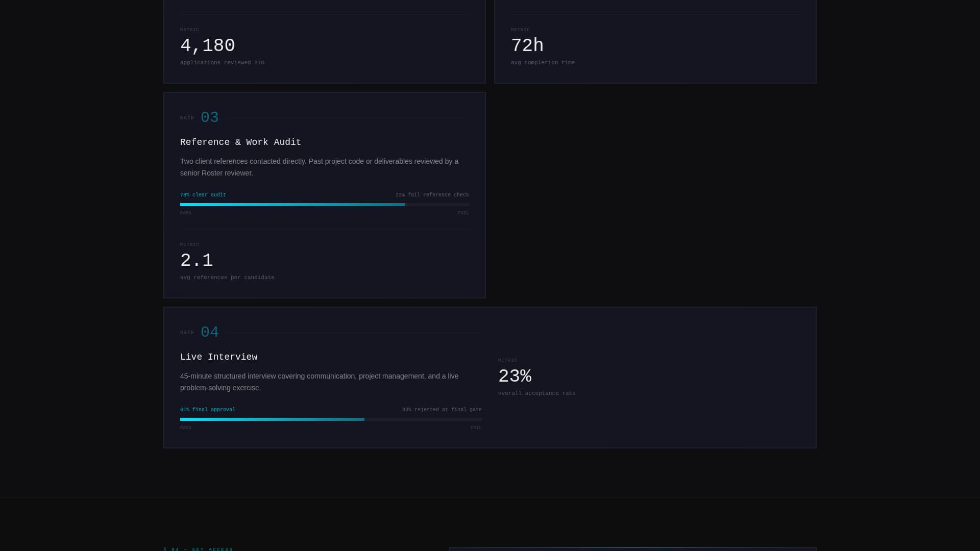Select the Live Interview heading
The width and height of the screenshot is (980, 551).
coord(218,357)
